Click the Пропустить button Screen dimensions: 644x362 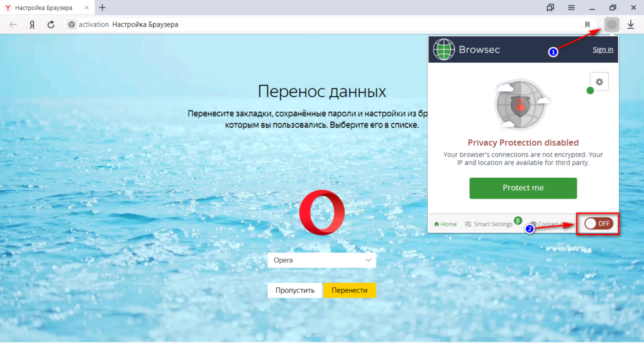click(295, 290)
